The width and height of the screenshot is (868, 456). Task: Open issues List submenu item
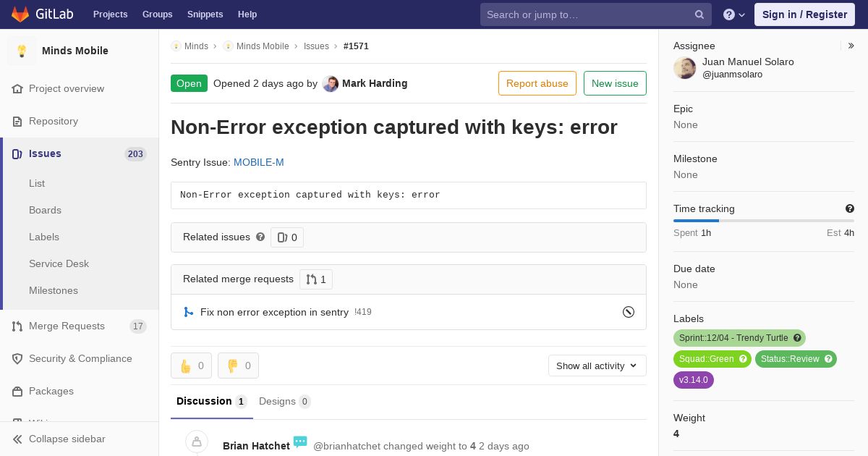click(x=37, y=183)
